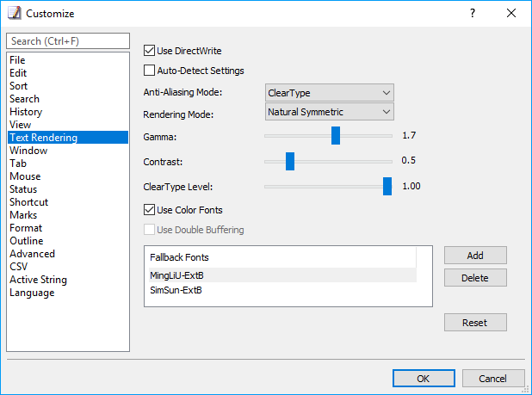Click the Customize notepad icon in title bar
Image resolution: width=532 pixels, height=395 pixels.
15,13
